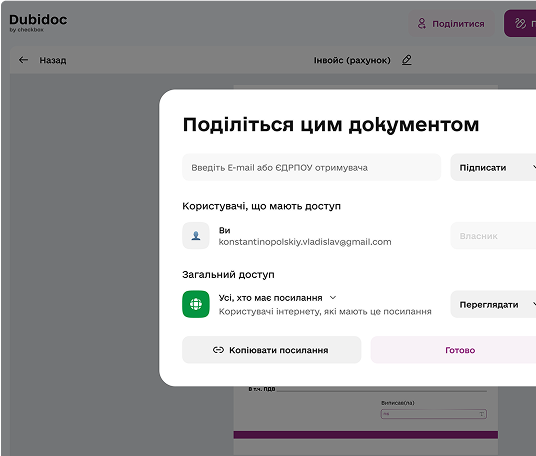The width and height of the screenshot is (536, 456).
Task: Click the Поділитися button in header
Action: (x=452, y=24)
